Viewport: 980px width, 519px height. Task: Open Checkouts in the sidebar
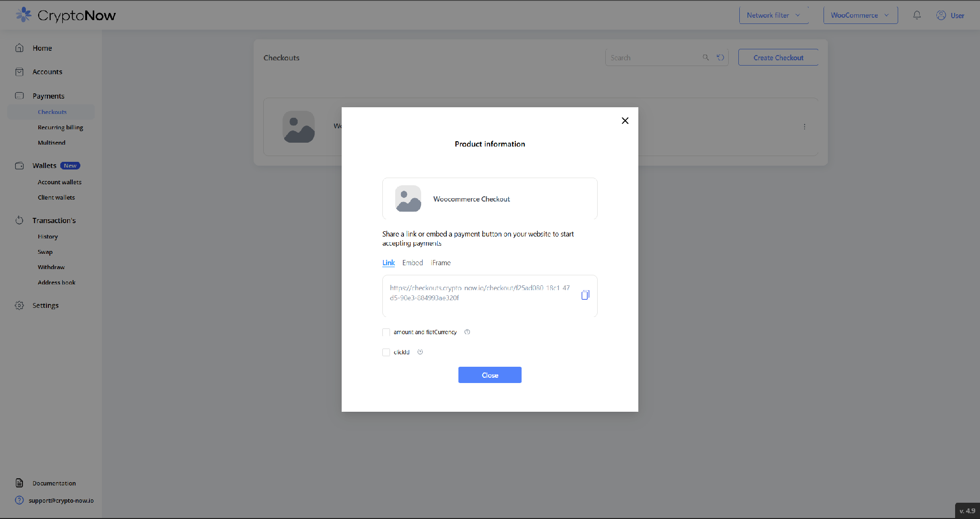pos(52,112)
